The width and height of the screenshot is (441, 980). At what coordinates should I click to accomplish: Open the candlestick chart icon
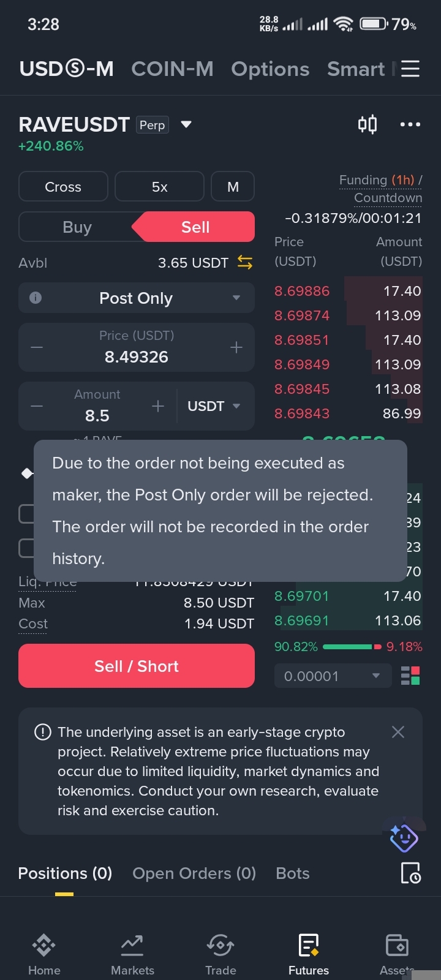point(367,124)
